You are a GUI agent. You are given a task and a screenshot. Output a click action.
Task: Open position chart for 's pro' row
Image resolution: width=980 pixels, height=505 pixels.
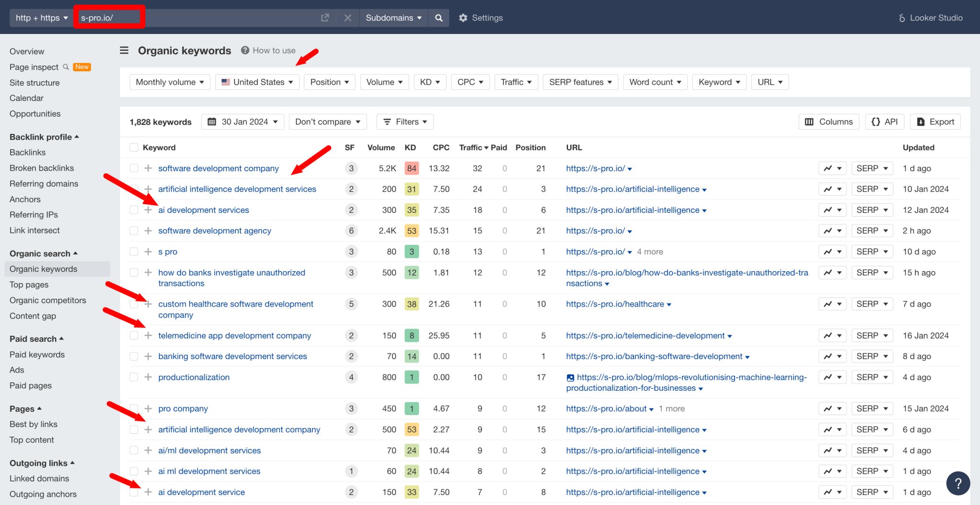click(x=833, y=252)
